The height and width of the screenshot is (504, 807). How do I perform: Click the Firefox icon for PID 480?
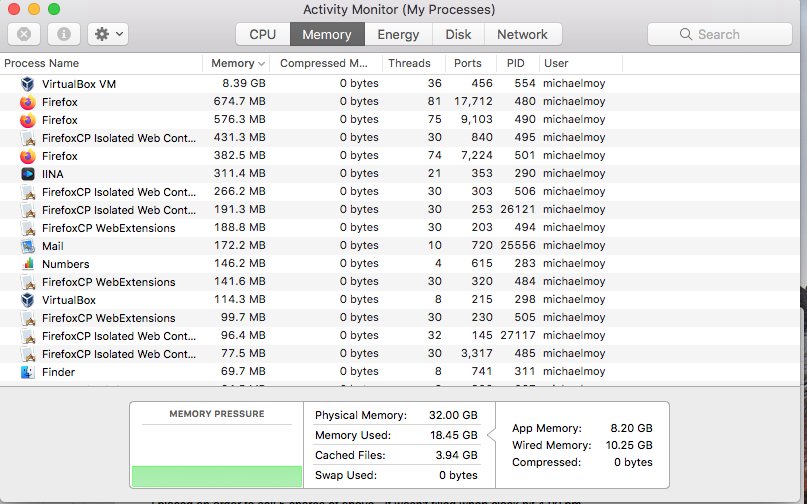pyautogui.click(x=28, y=102)
